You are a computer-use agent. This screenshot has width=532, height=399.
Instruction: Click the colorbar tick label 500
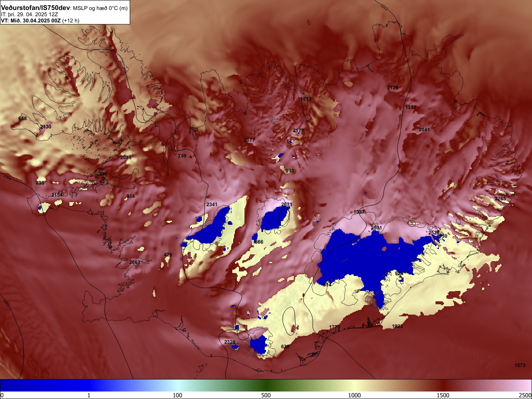click(266, 395)
